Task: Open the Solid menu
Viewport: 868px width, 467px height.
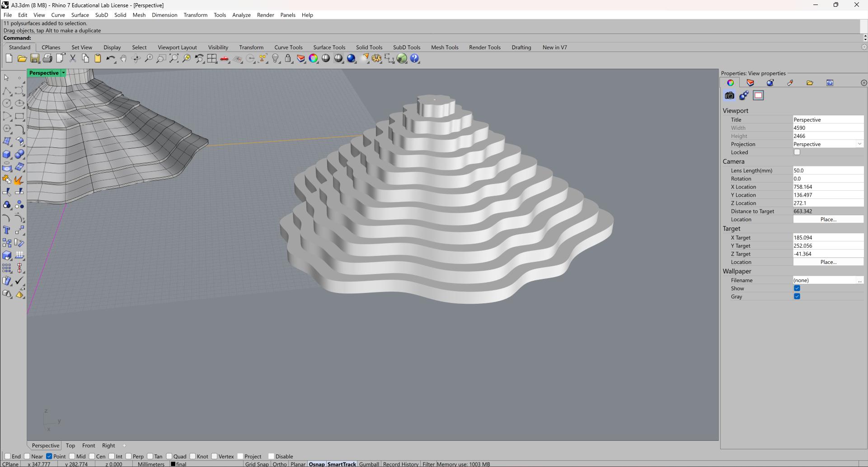Action: pos(120,15)
